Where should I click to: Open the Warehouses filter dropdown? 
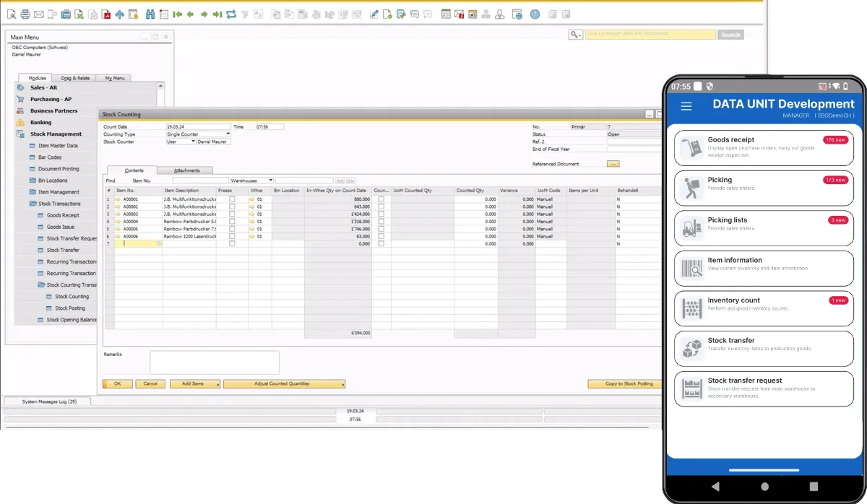(271, 181)
